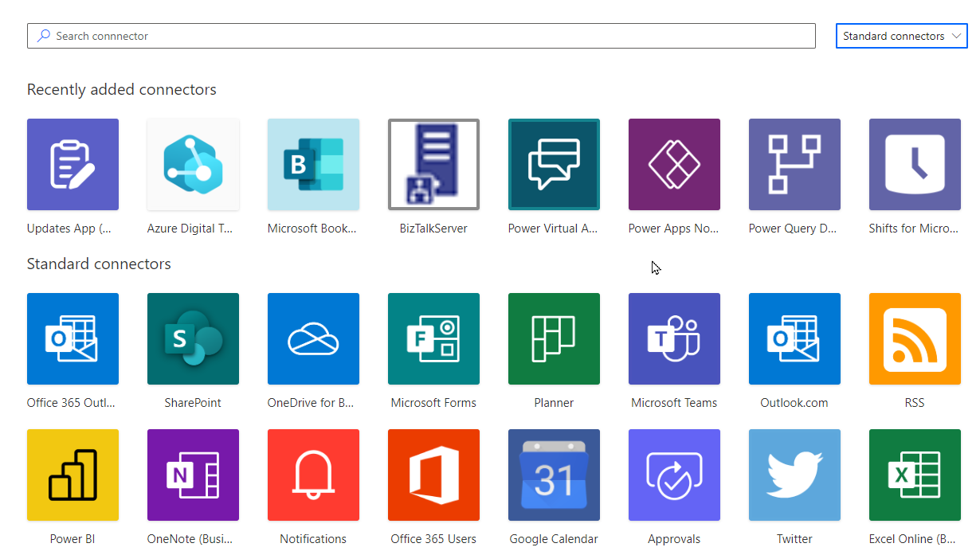Click the "Twitter" label text
The width and height of the screenshot is (980, 555).
[794, 539]
